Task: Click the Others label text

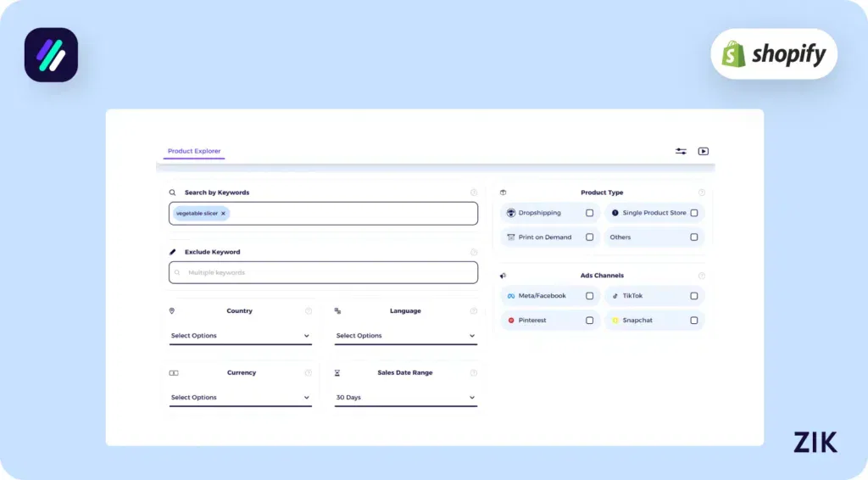Action: tap(620, 237)
